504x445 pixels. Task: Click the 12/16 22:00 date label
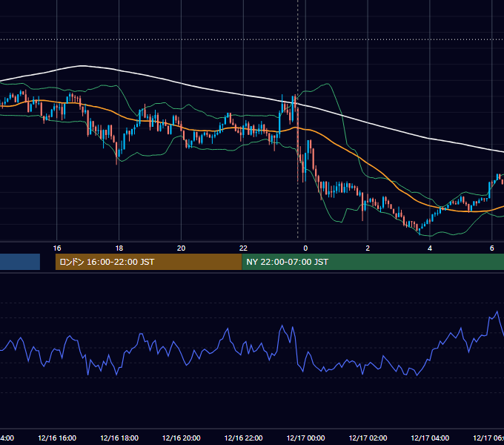point(243,438)
